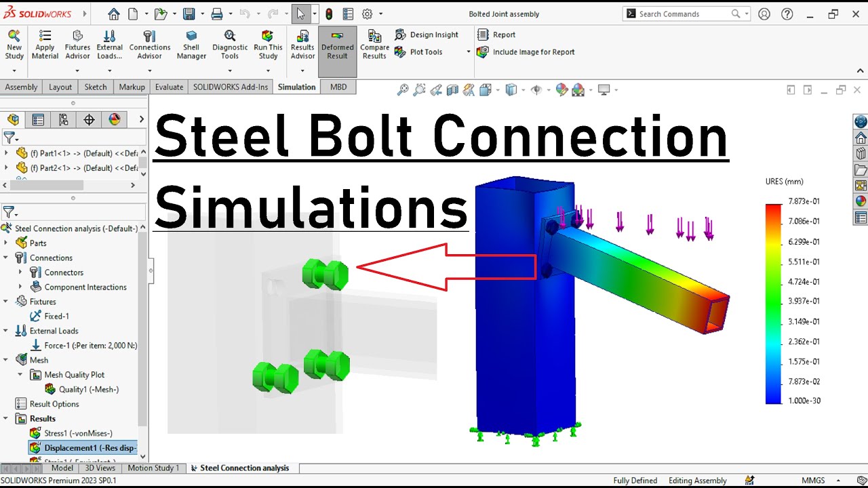Click Run This Study
The height and width of the screenshot is (488, 868).
tap(268, 45)
